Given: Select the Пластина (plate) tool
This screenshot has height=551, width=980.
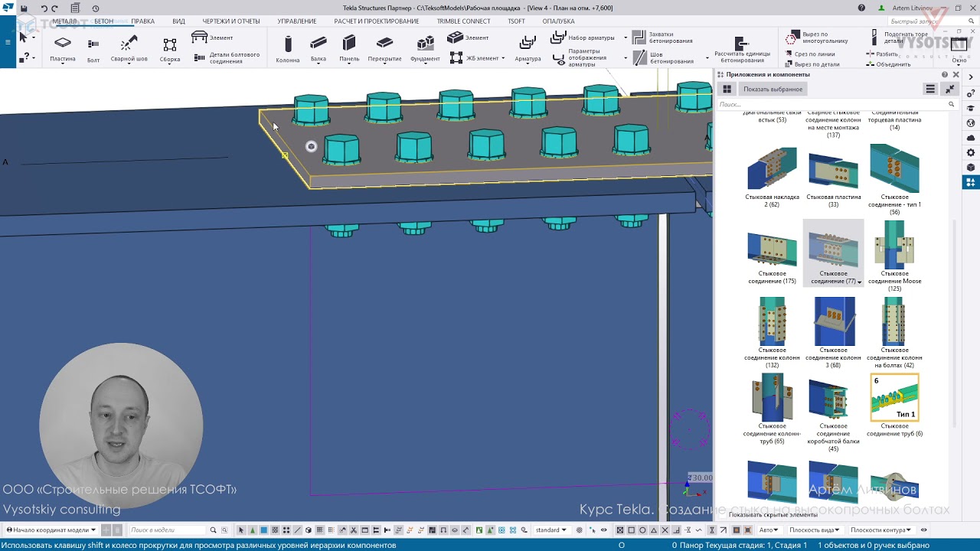Looking at the screenshot, I should (x=63, y=49).
